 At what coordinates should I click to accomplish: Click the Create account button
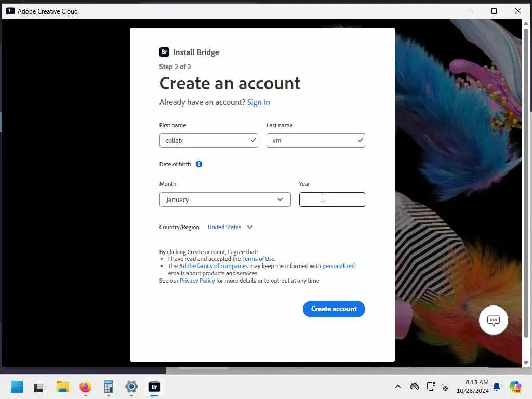[334, 309]
